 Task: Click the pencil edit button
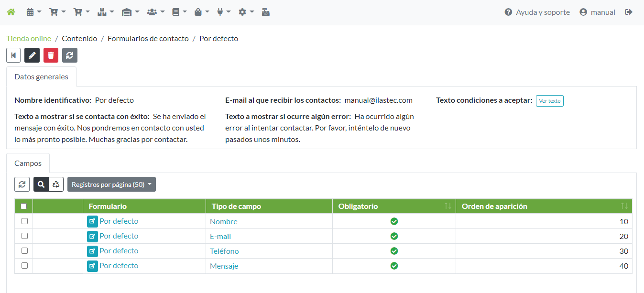click(32, 55)
